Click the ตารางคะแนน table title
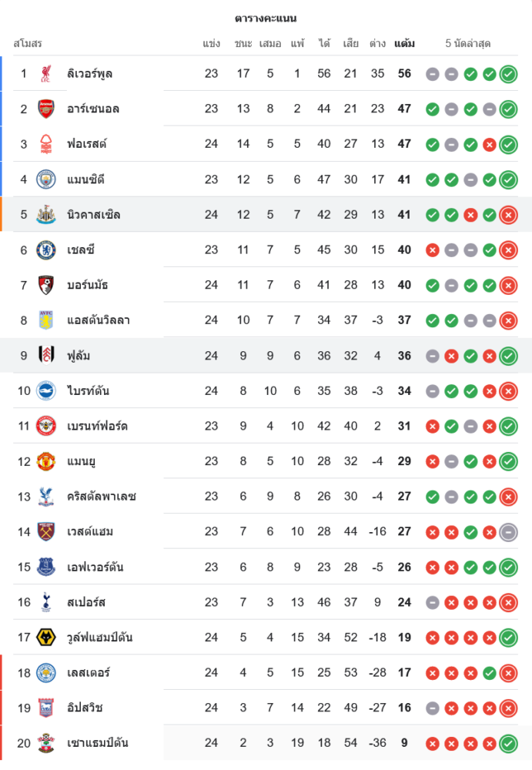 266,18
